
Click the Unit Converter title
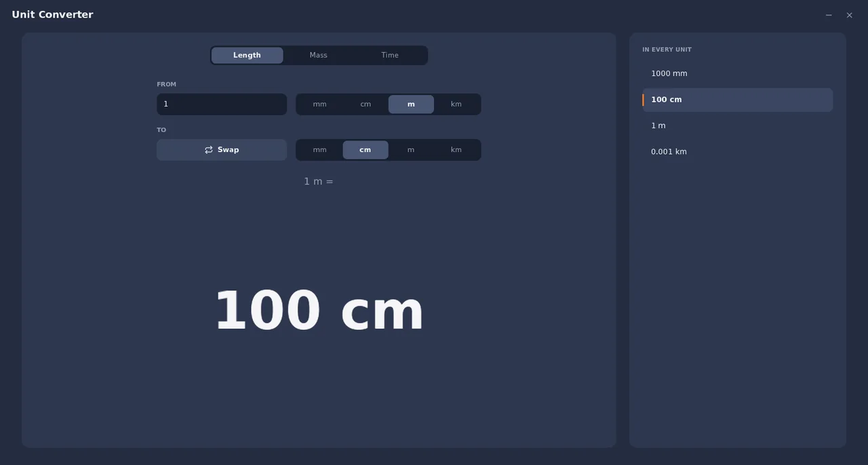(52, 14)
